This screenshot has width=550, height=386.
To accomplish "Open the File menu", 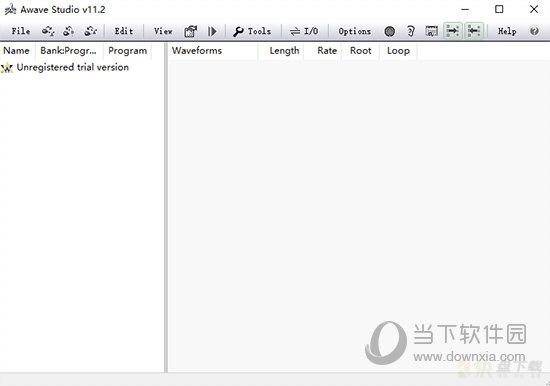I will [x=21, y=31].
